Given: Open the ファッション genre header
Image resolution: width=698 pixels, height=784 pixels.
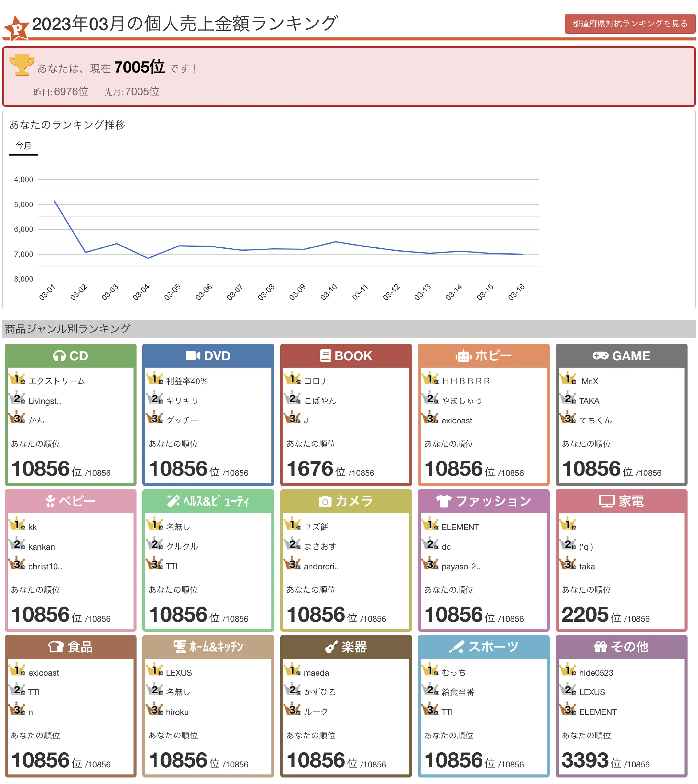Looking at the screenshot, I should pyautogui.click(x=484, y=501).
